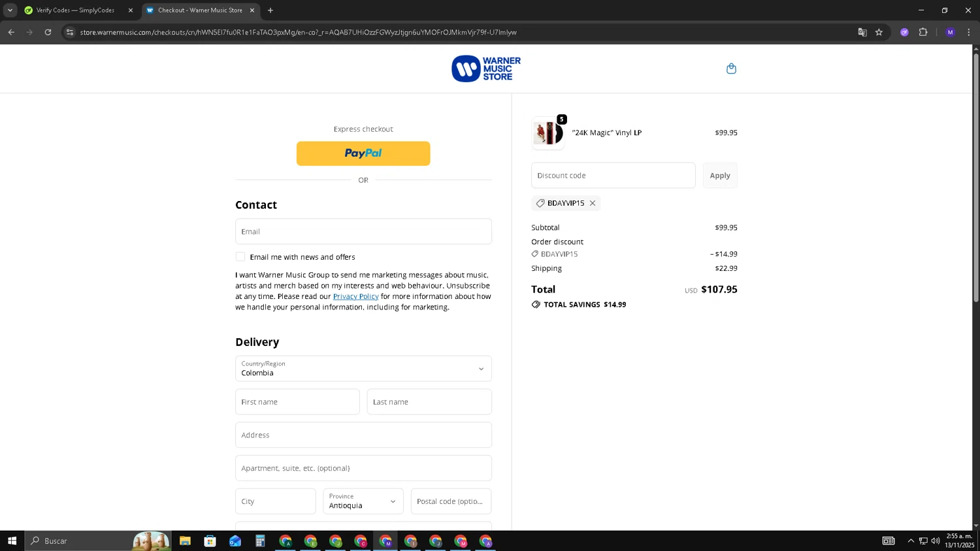Click the Apartment, suite, etc. field
The image size is (980, 551).
(x=363, y=468)
